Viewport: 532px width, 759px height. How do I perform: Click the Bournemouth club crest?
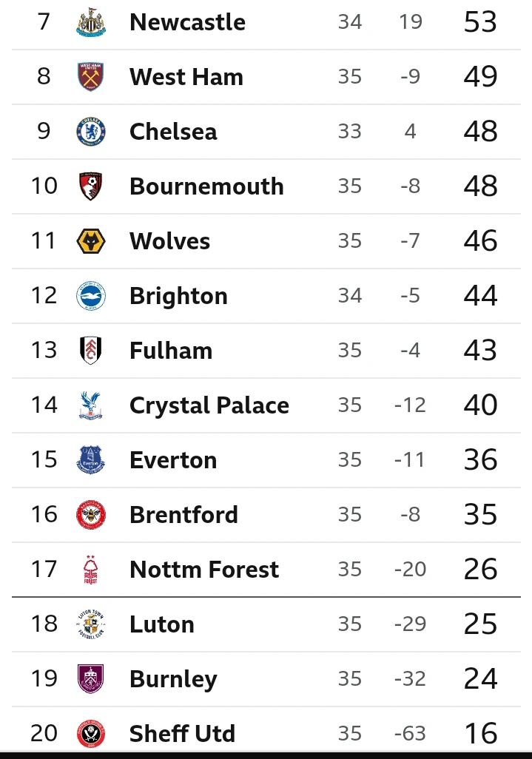click(91, 186)
